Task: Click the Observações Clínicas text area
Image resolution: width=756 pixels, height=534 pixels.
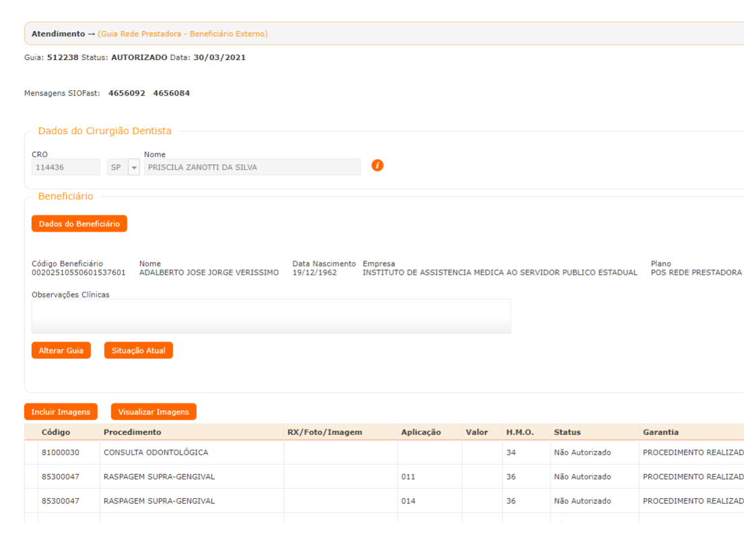Action: coord(271,316)
